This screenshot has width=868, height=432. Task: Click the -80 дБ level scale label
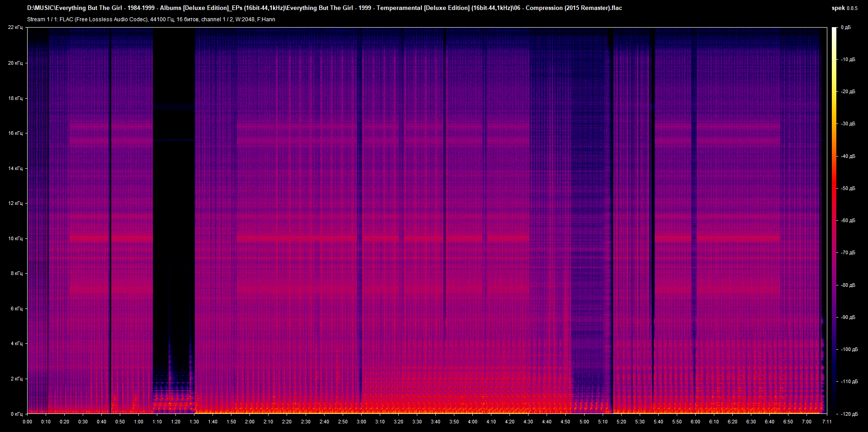(848, 285)
